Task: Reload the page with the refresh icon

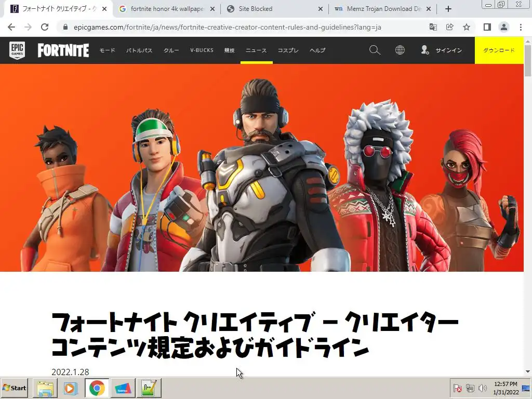Action: click(45, 27)
